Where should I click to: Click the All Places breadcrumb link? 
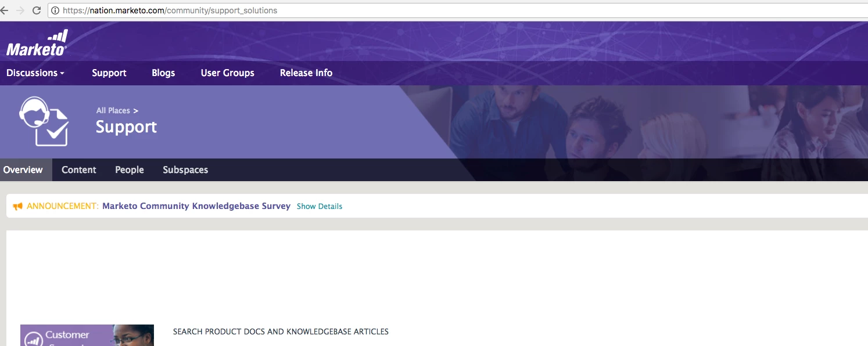(113, 110)
